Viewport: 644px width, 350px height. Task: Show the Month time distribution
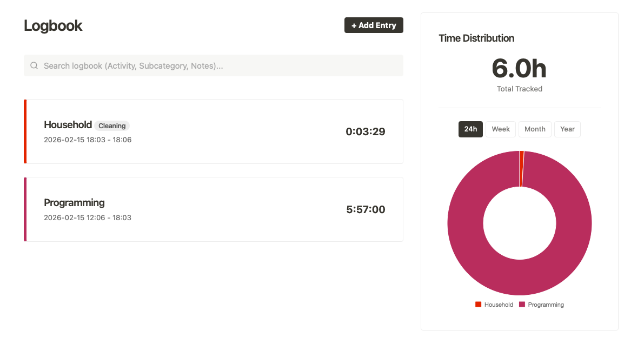(535, 129)
